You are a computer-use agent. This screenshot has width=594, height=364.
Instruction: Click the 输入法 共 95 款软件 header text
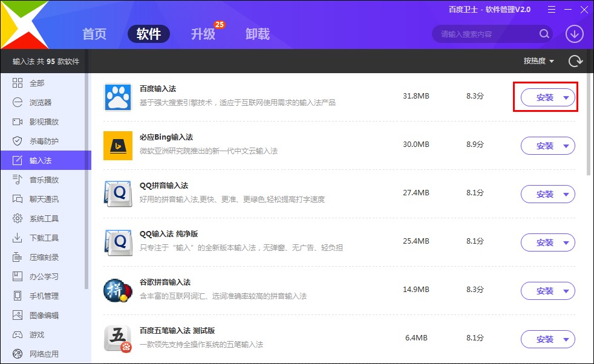pos(46,61)
